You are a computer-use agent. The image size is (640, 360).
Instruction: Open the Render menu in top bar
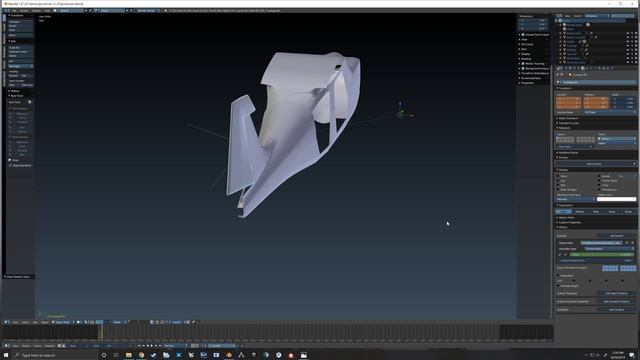[24, 11]
